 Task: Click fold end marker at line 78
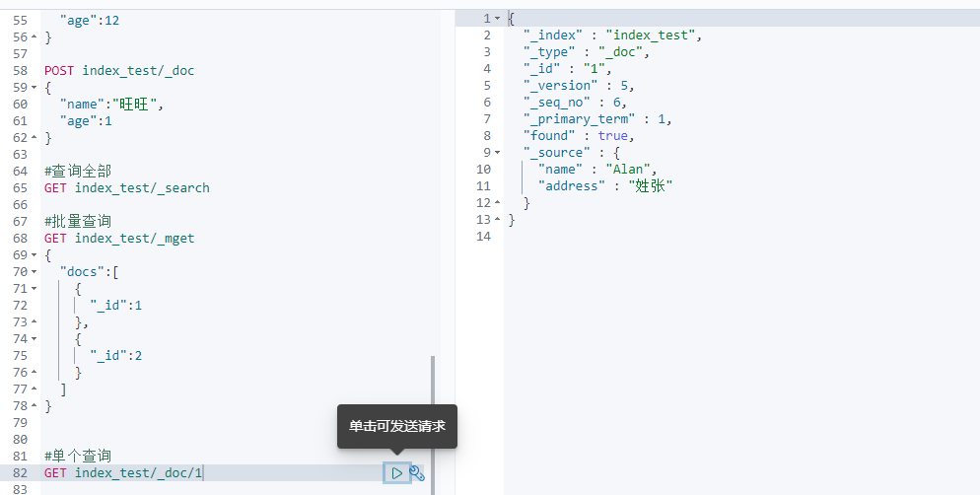34,406
